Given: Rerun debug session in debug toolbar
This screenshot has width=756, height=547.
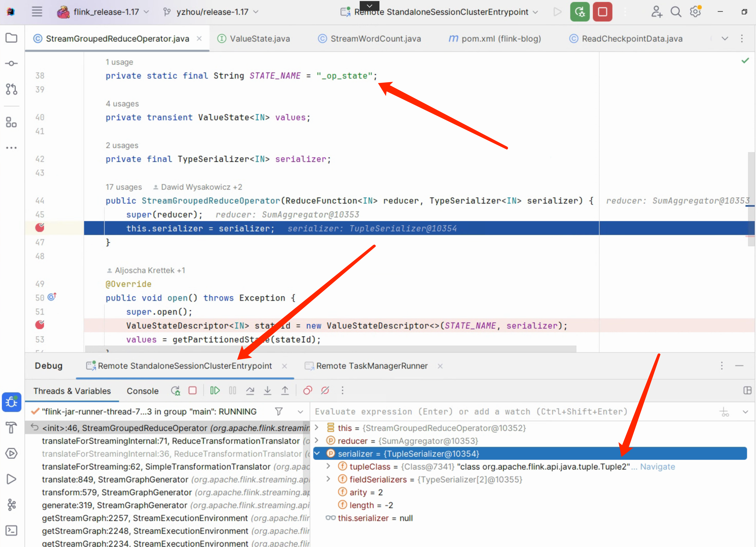Looking at the screenshot, I should (175, 391).
